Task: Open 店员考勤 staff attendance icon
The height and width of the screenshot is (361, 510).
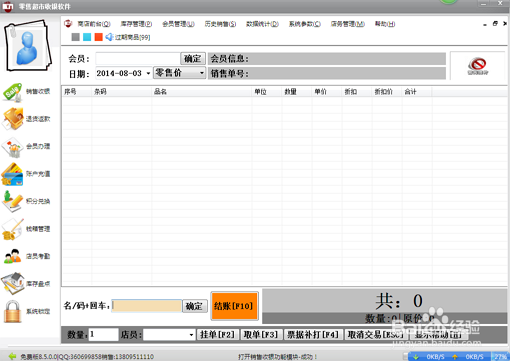Action: point(13,256)
